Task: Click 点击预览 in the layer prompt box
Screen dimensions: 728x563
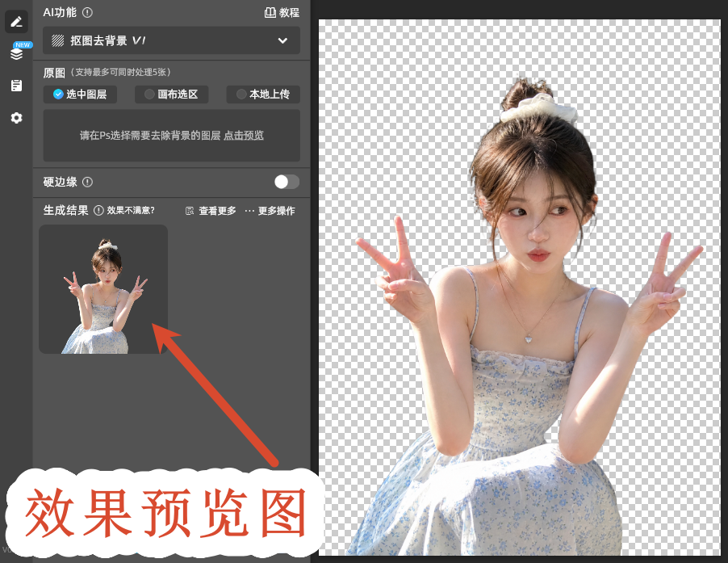Action: (244, 135)
